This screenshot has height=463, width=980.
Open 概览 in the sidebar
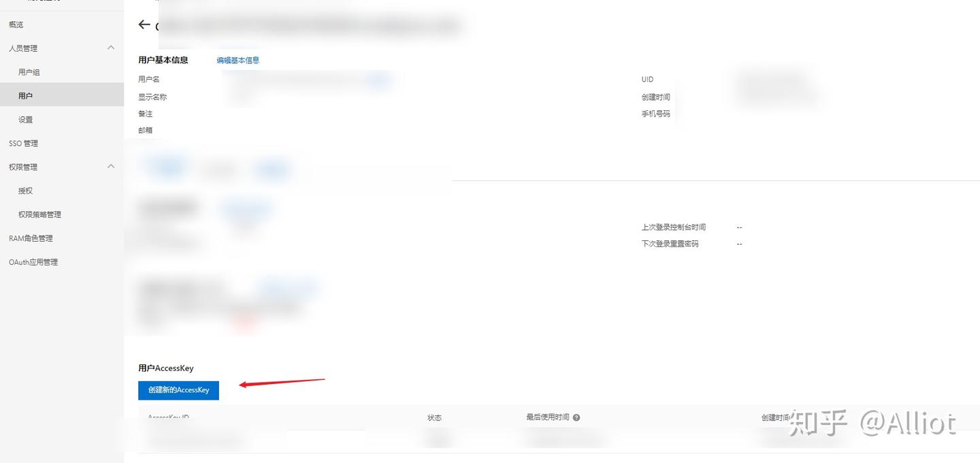16,25
